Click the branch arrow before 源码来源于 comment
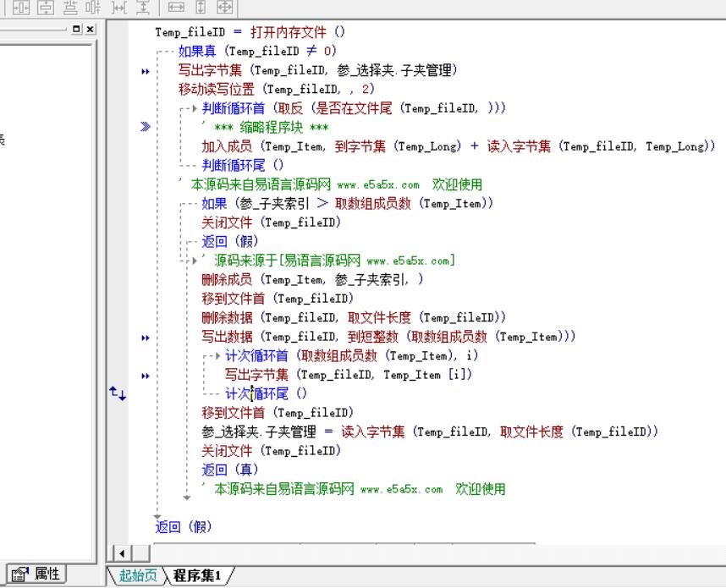 (195, 261)
